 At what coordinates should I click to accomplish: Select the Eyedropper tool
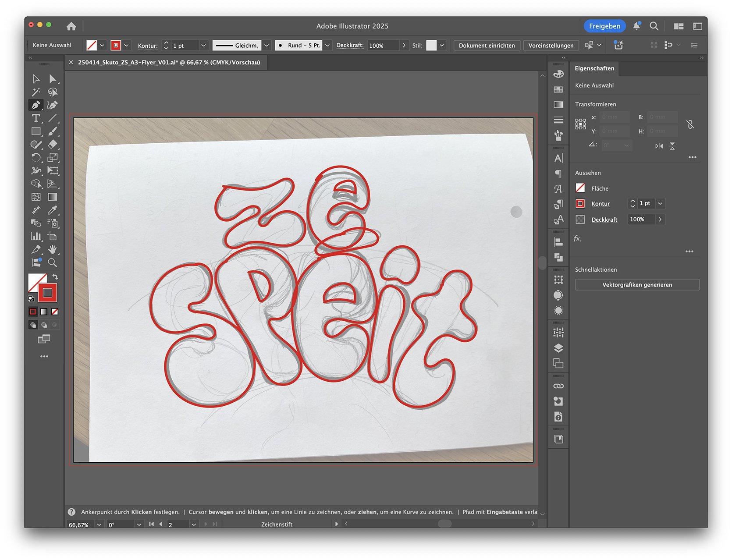click(x=53, y=210)
